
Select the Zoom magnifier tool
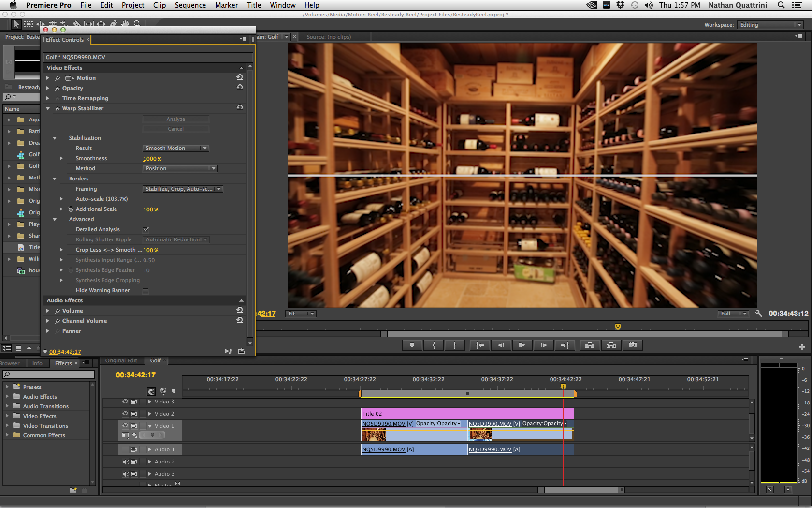pyautogui.click(x=137, y=24)
